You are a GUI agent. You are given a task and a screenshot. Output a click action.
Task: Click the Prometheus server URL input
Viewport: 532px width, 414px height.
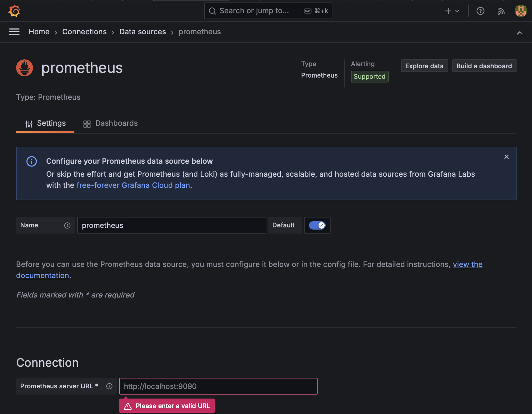(x=218, y=386)
